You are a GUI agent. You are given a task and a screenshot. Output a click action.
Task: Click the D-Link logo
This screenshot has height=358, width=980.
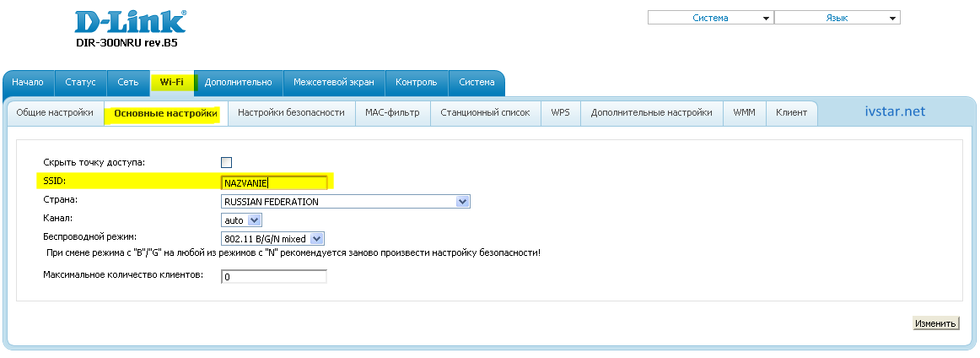pyautogui.click(x=131, y=22)
